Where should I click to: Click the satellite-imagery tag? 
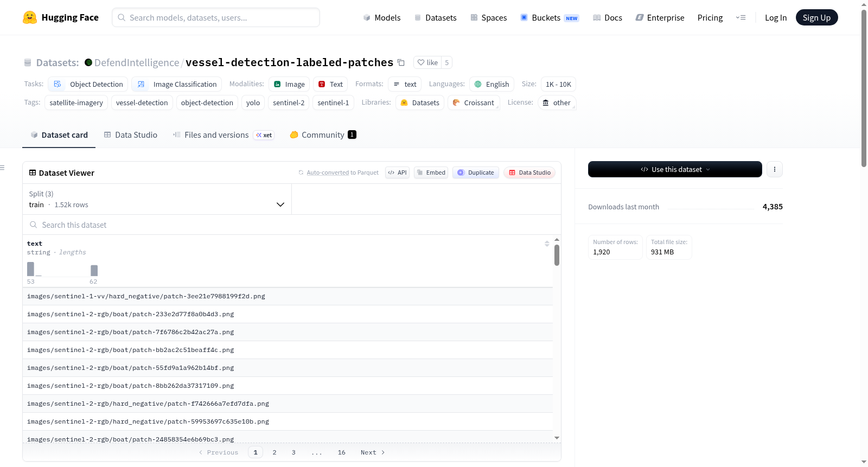76,103
